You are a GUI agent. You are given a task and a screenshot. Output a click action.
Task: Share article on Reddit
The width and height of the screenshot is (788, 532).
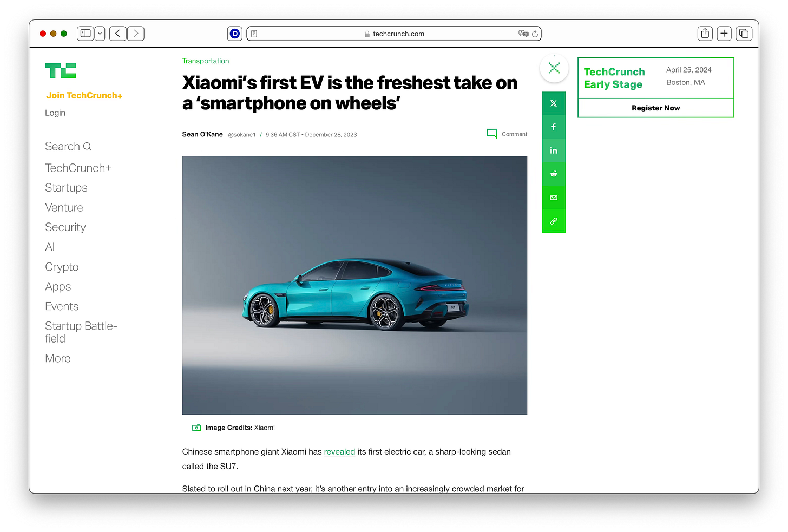[x=554, y=174]
